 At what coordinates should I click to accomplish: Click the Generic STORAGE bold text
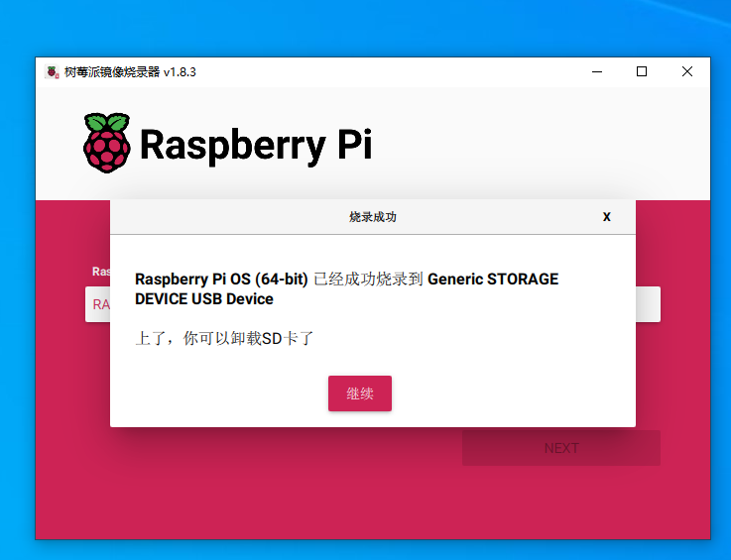(493, 280)
